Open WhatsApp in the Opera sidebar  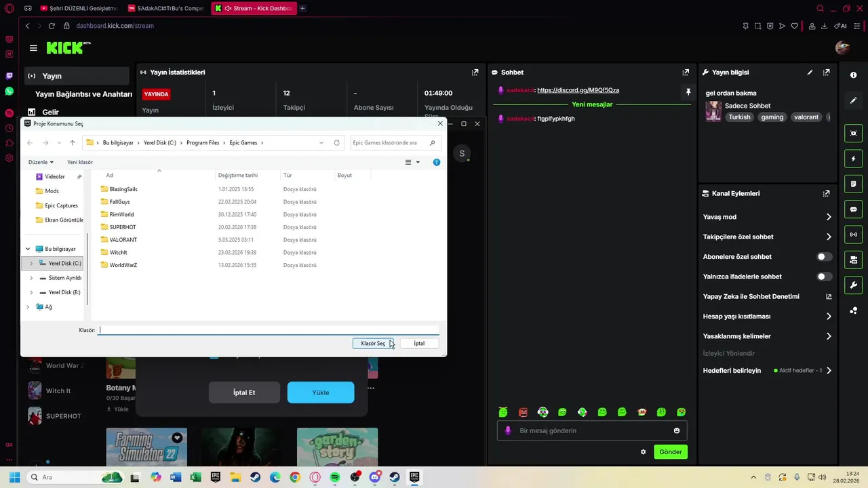coord(9,91)
